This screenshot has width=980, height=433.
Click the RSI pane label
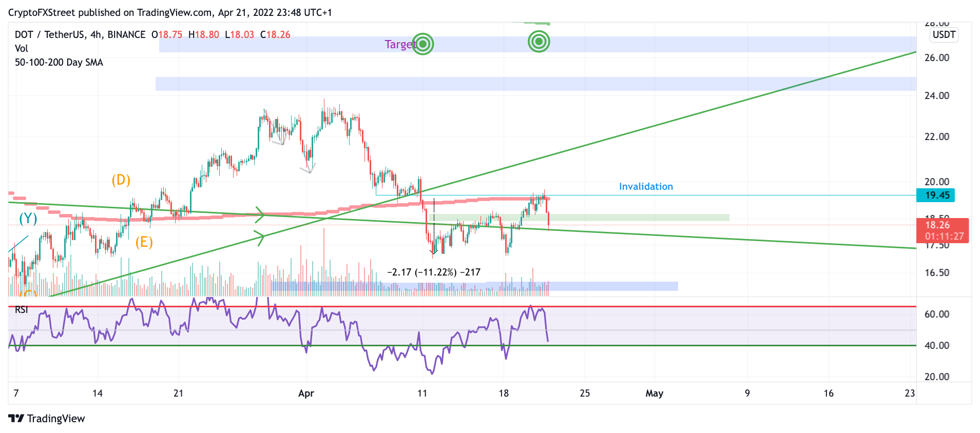(x=22, y=310)
